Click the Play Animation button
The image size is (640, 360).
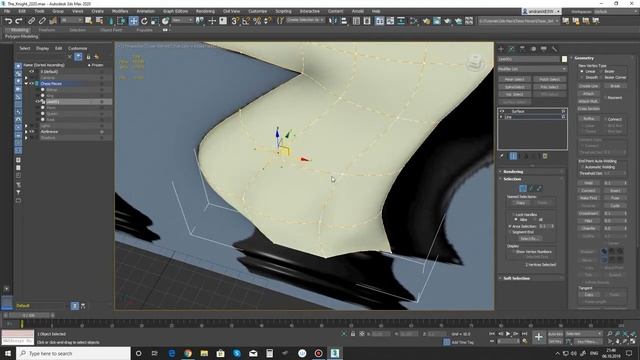pos(508,334)
